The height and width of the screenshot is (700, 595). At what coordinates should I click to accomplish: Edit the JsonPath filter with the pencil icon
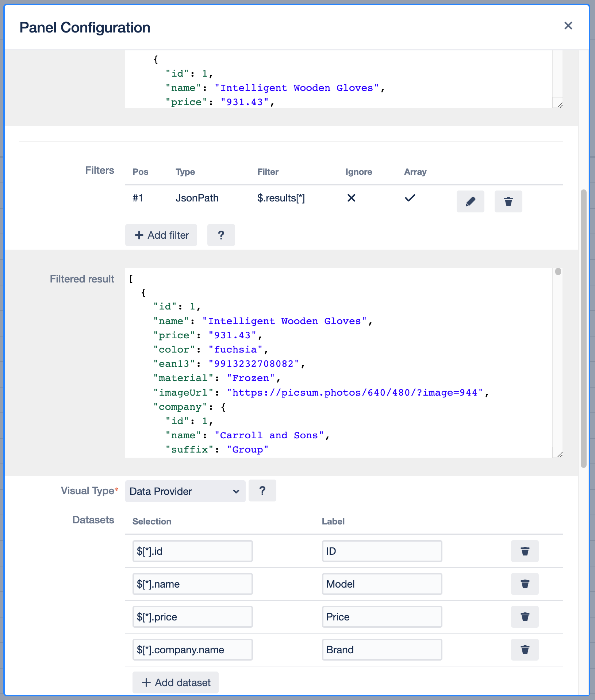[x=471, y=201]
